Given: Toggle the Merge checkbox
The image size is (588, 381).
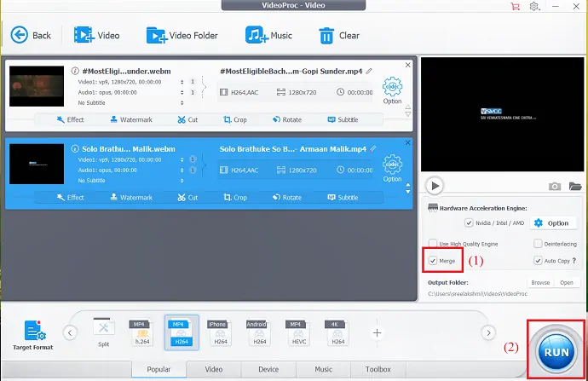Looking at the screenshot, I should coord(434,261).
